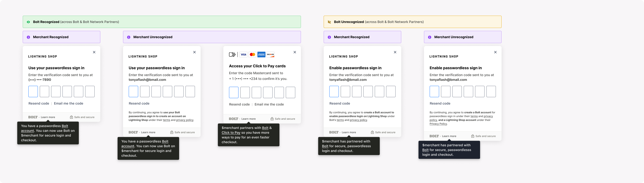Click the Discover card icon
Image resolution: width=644 pixels, height=183 pixels.
pyautogui.click(x=270, y=54)
